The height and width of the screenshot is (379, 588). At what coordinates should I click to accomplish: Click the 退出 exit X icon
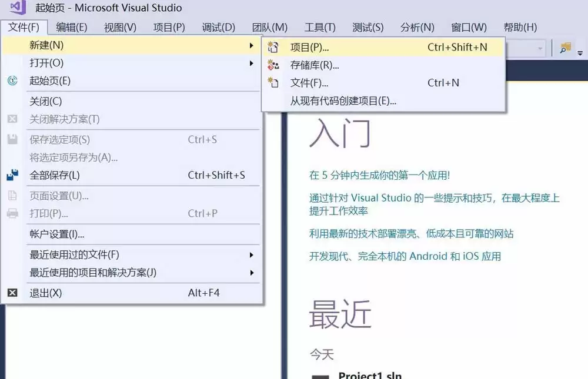point(12,293)
